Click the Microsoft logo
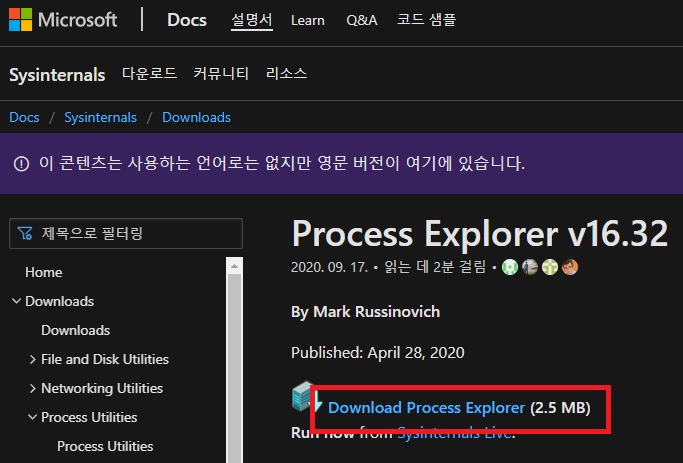The width and height of the screenshot is (683, 463). point(63,20)
